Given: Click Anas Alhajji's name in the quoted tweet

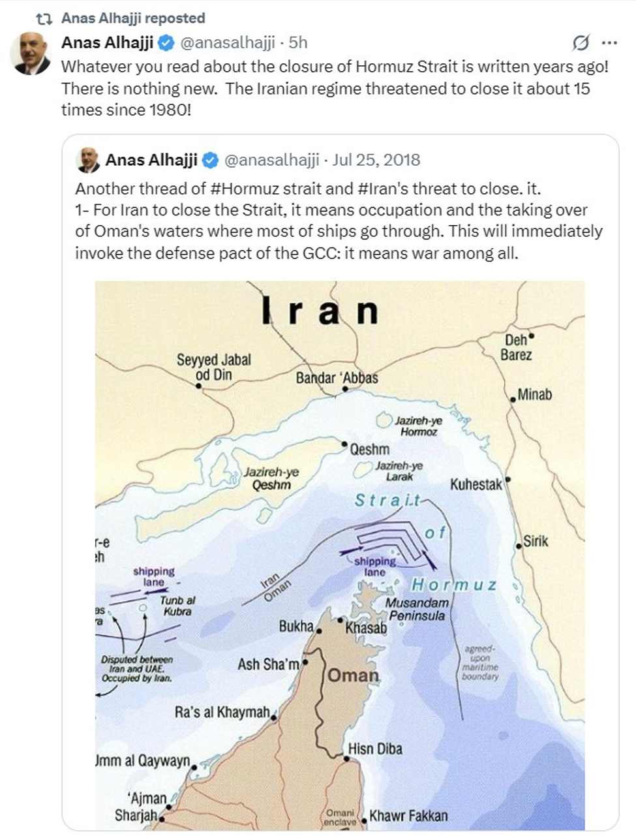Looking at the screenshot, I should pos(153,159).
